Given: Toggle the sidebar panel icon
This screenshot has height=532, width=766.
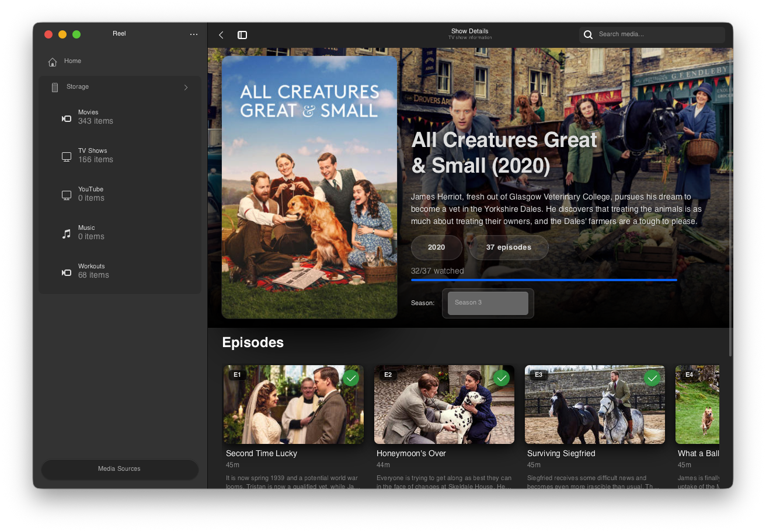Looking at the screenshot, I should coord(242,35).
